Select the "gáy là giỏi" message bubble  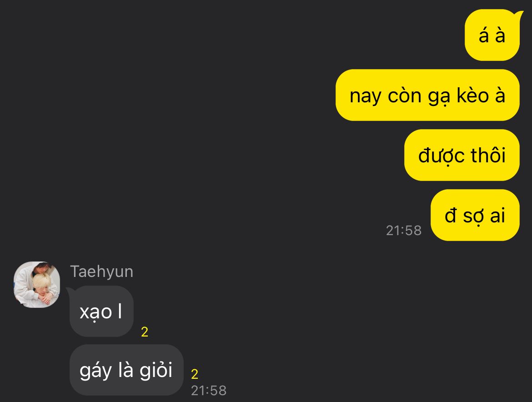point(126,370)
